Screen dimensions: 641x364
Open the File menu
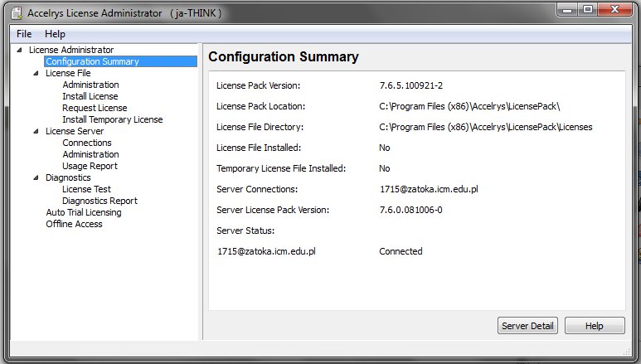[x=24, y=34]
